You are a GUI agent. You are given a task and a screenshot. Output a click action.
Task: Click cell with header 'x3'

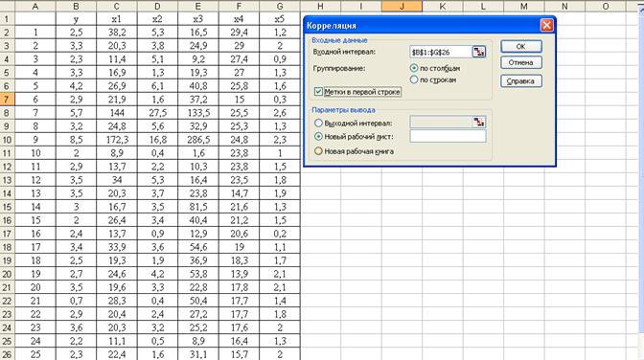click(x=198, y=19)
